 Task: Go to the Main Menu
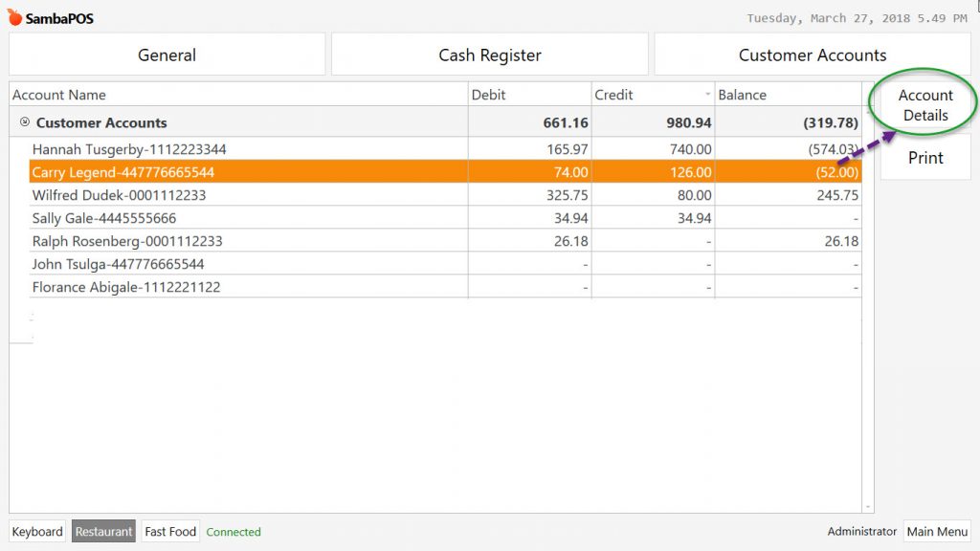point(937,532)
